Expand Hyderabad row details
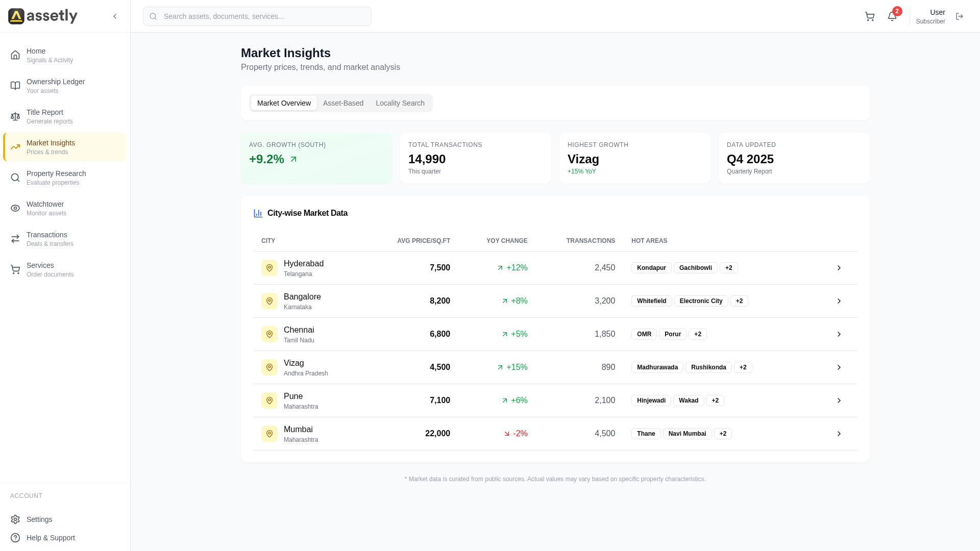Image resolution: width=980 pixels, height=551 pixels. pos(839,267)
